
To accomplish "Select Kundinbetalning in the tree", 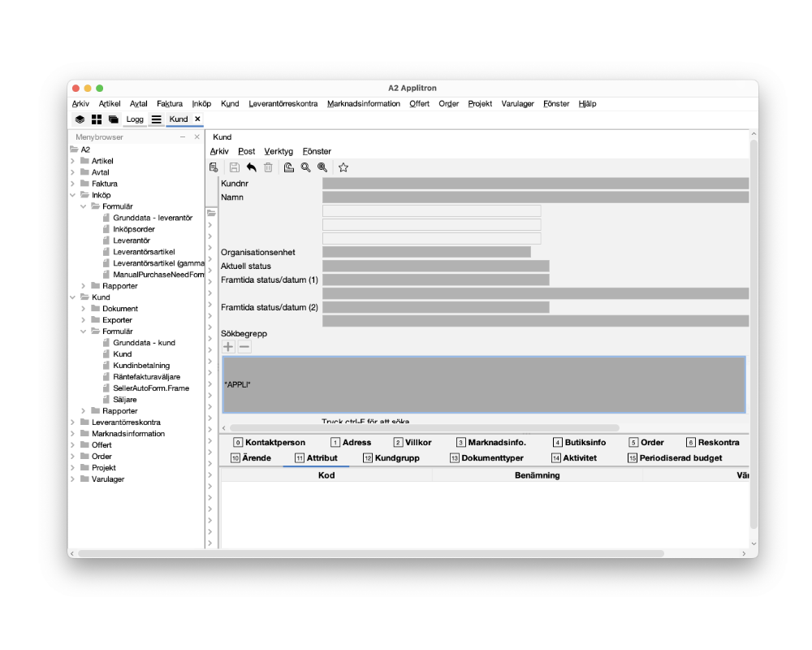I will (141, 366).
